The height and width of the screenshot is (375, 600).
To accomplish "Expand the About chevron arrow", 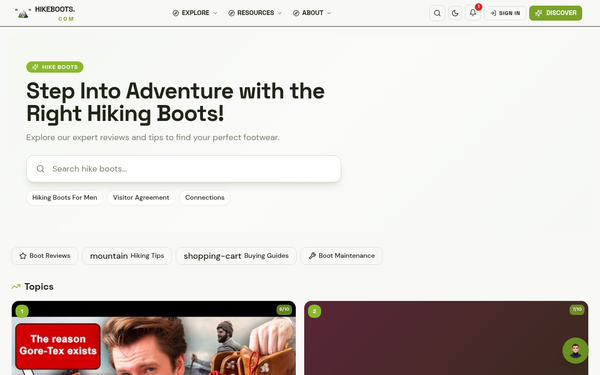I will point(329,13).
